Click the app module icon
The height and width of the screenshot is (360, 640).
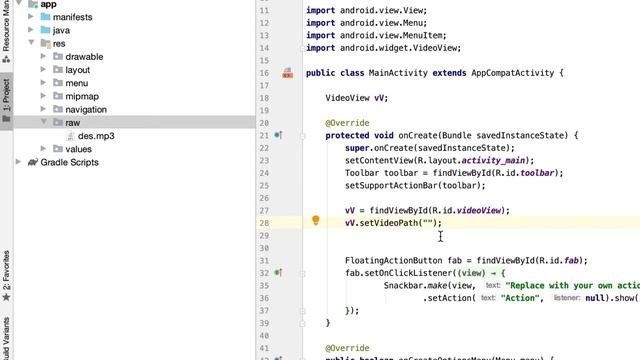tap(33, 4)
